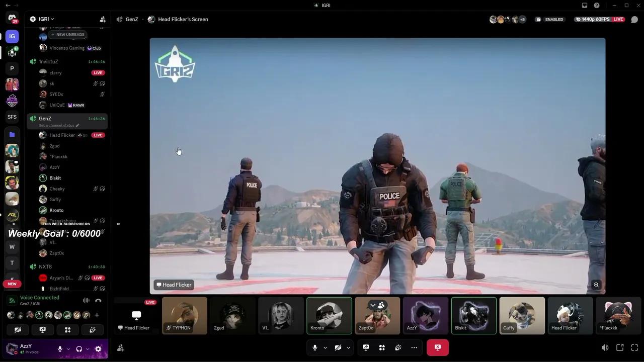Image resolution: width=644 pixels, height=362 pixels.
Task: Open server folder icon in sidebar
Action: click(12, 134)
